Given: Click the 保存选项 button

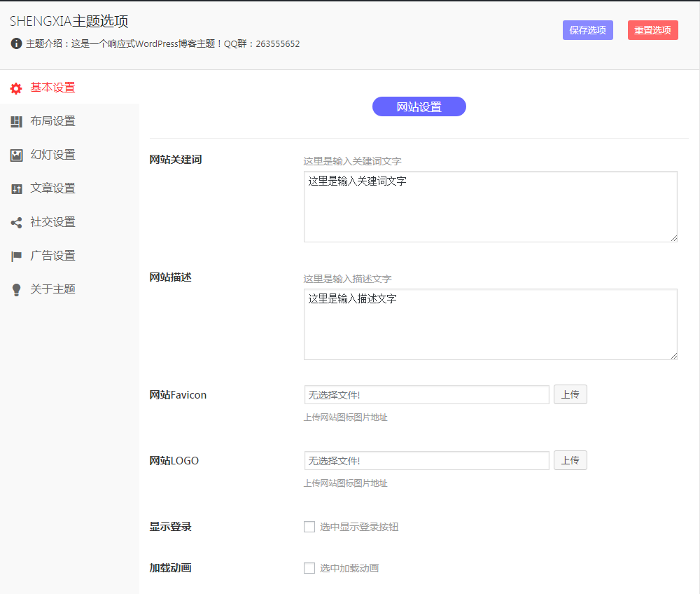Looking at the screenshot, I should coord(587,30).
